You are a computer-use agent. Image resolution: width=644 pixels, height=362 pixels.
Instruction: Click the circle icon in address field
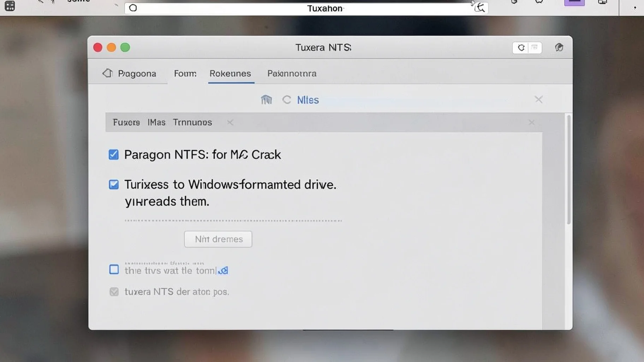tap(133, 8)
